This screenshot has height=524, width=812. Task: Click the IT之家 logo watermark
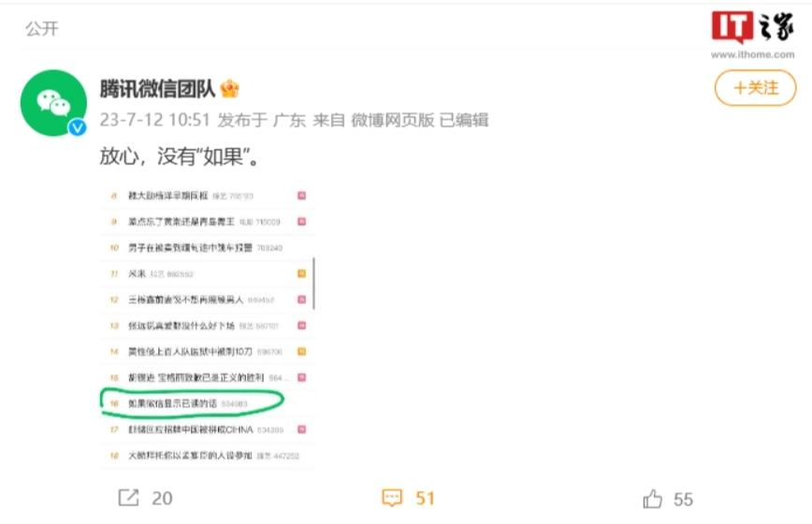752,26
